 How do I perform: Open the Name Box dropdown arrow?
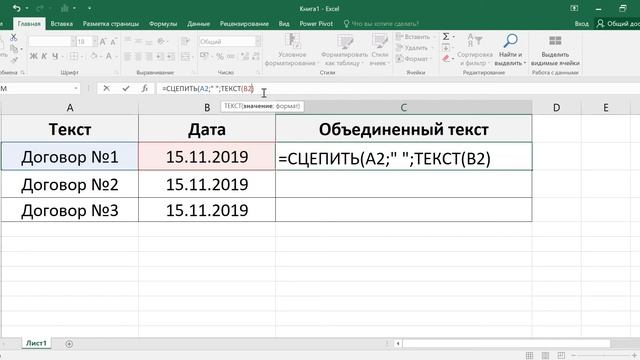click(x=76, y=88)
